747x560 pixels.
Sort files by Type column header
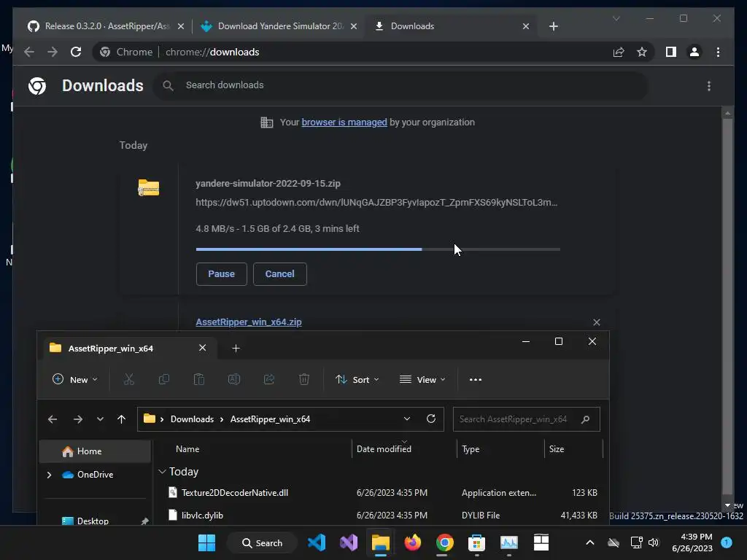click(471, 449)
